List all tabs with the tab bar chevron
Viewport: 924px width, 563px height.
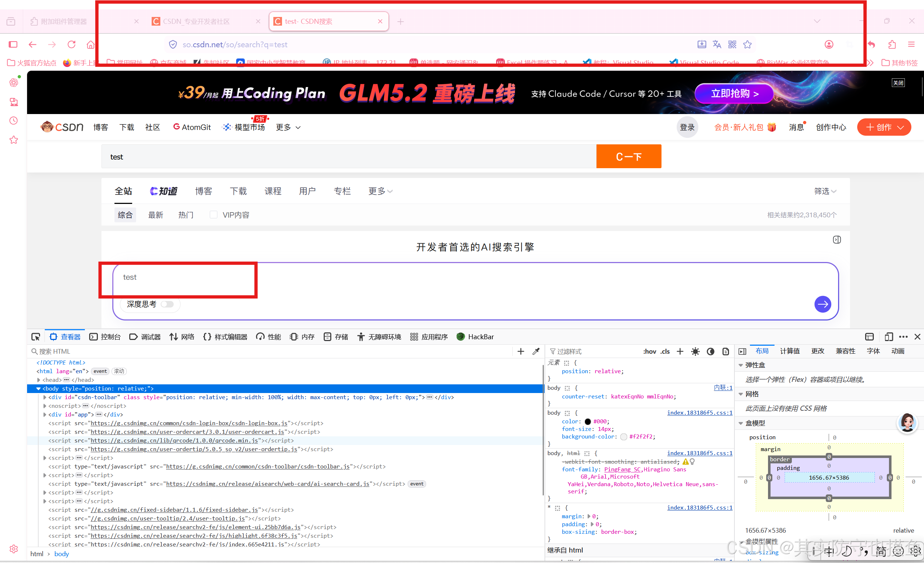point(817,21)
